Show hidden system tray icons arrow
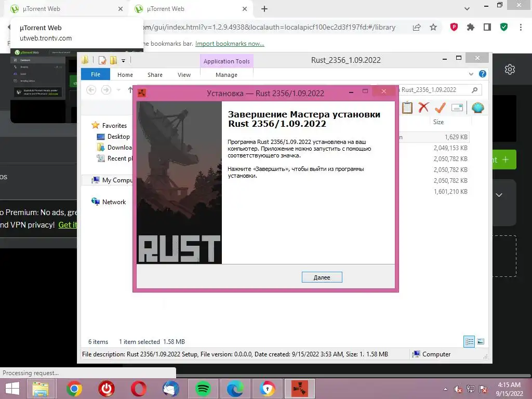This screenshot has width=532, height=399. coord(445,389)
